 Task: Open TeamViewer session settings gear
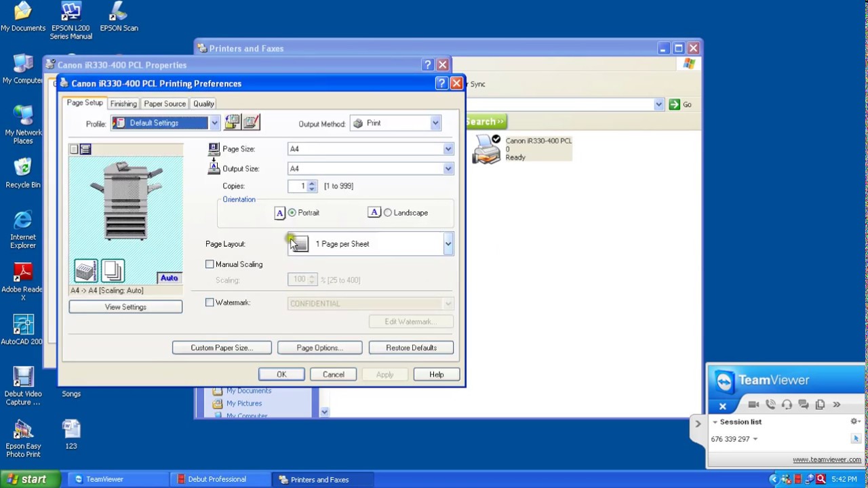pyautogui.click(x=855, y=422)
